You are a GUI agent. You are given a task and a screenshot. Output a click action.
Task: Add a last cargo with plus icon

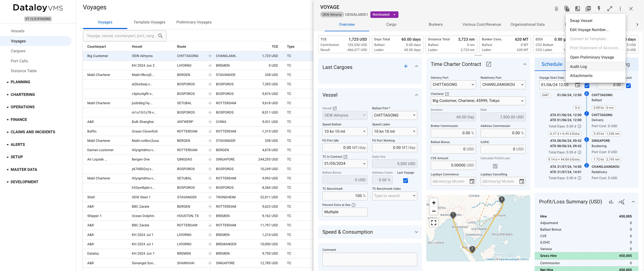(406, 66)
